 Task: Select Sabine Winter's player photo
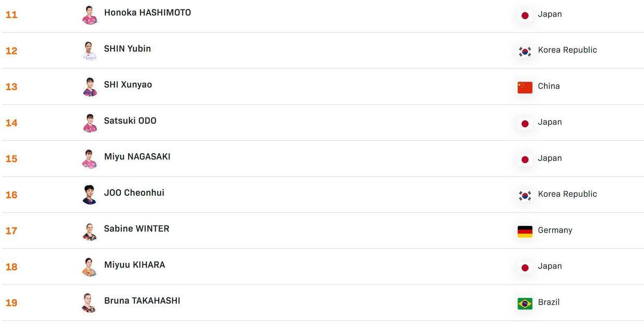tap(90, 231)
